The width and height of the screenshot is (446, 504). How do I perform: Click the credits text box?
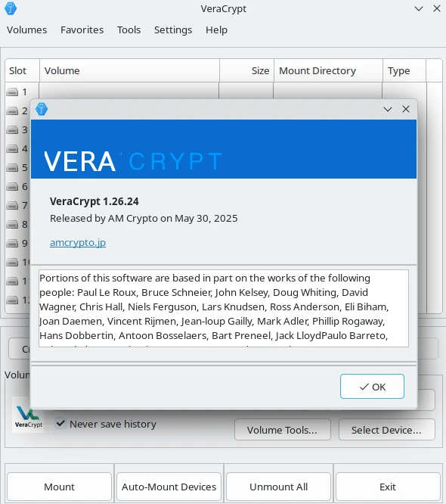point(224,308)
